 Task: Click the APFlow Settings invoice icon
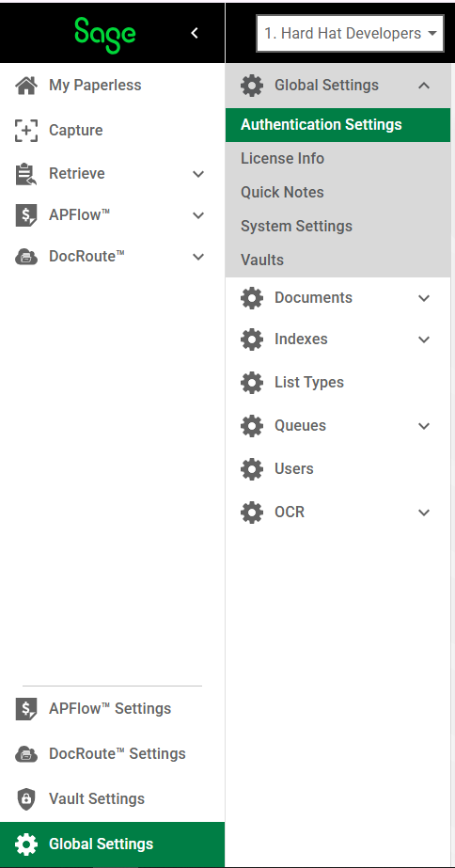pyautogui.click(x=26, y=709)
